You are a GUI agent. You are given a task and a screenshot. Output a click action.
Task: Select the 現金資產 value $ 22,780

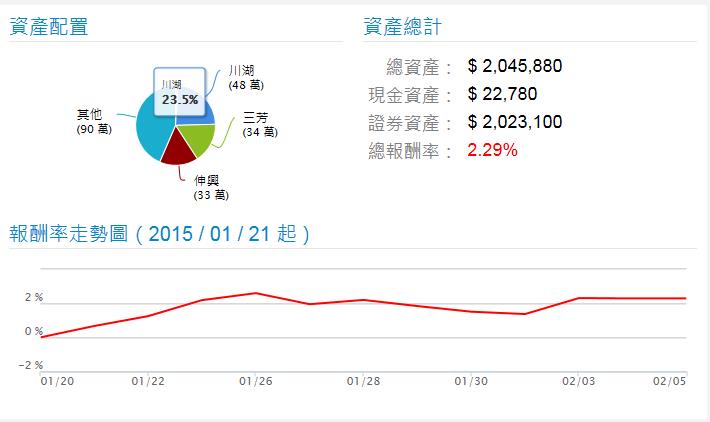click(502, 94)
